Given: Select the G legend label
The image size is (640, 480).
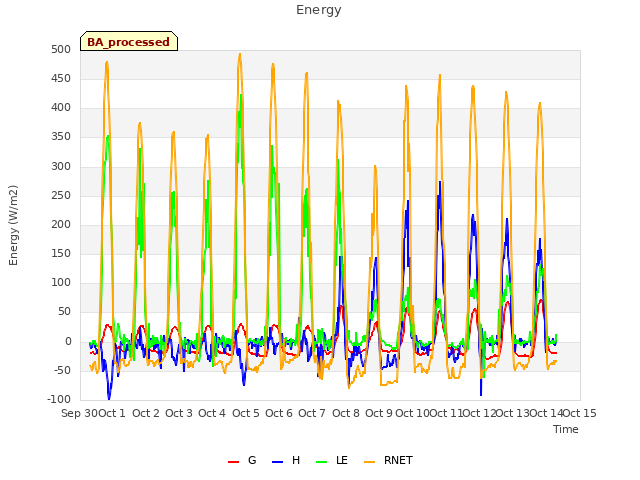Looking at the screenshot, I should (252, 460).
